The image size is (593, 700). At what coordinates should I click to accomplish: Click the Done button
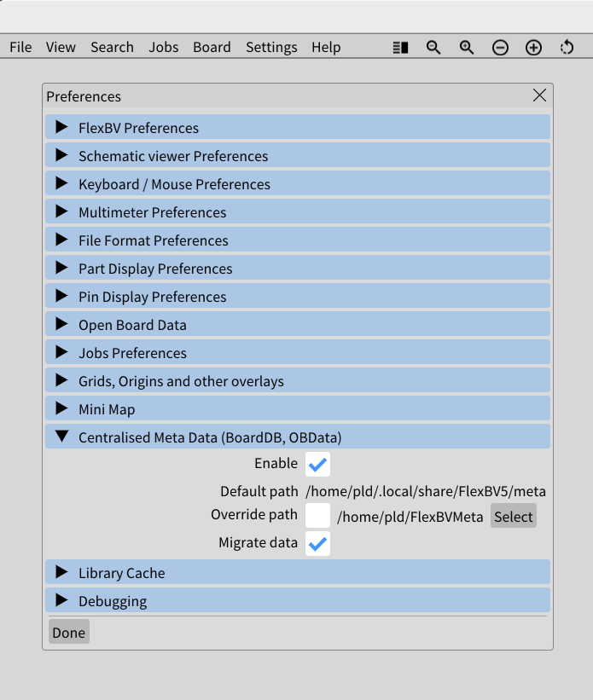[x=69, y=632]
